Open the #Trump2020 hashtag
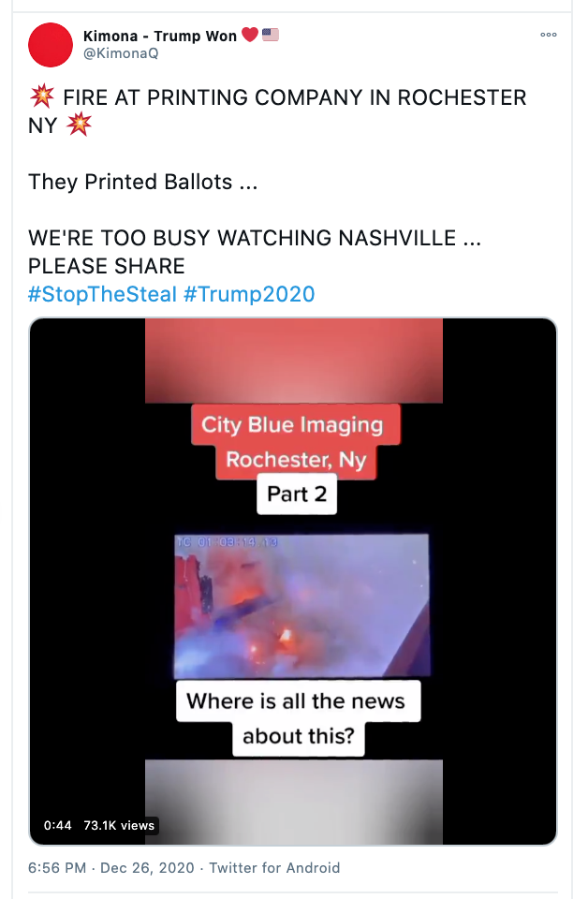 249,294
